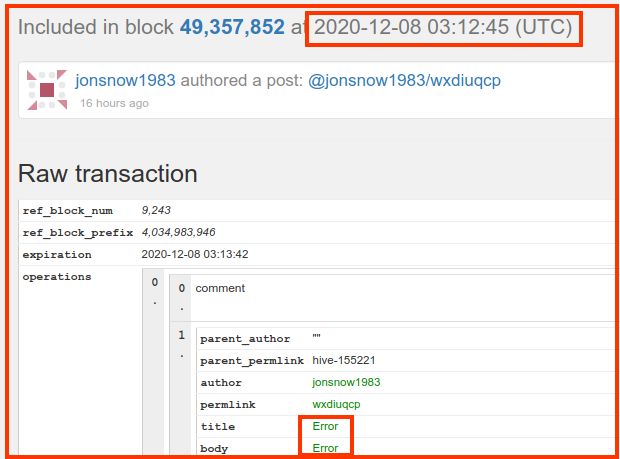Screen dimensions: 620x459
Task: Click the title value Error
Action: point(325,426)
